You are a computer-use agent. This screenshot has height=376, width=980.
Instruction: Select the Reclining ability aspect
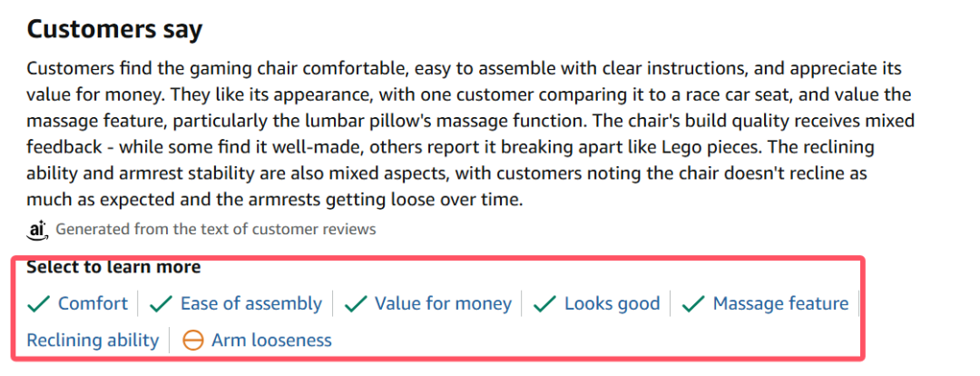93,341
